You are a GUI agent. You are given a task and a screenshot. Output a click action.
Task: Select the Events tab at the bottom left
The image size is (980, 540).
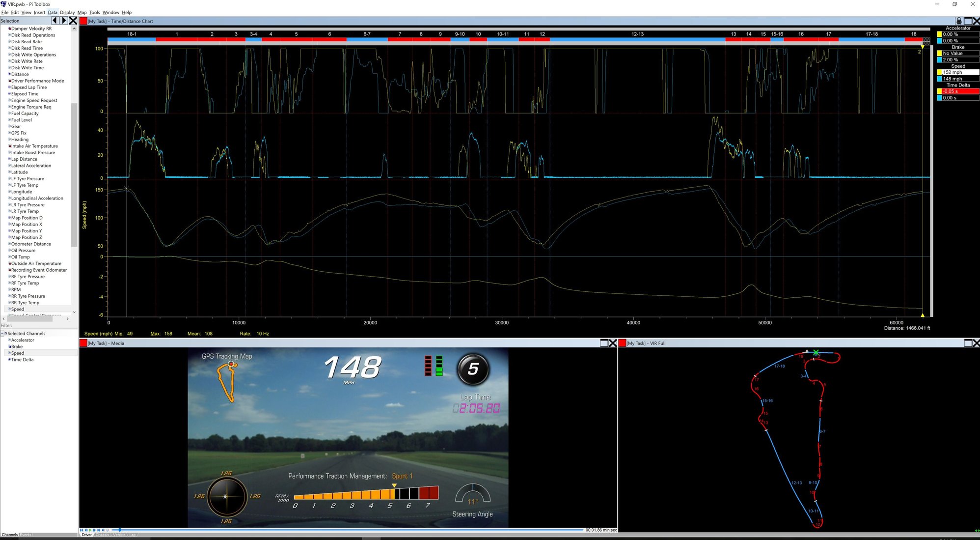click(25, 535)
